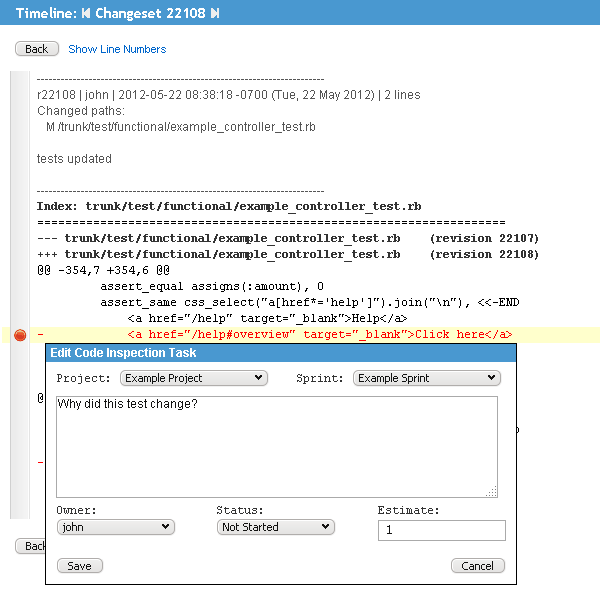Go to next changeset arrow icon
The width and height of the screenshot is (600, 599).
point(215,13)
